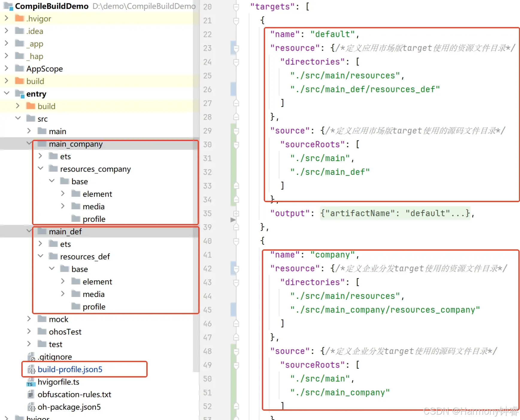Click the main_def folder icon
Screen dimensions: 520x420
click(42, 231)
